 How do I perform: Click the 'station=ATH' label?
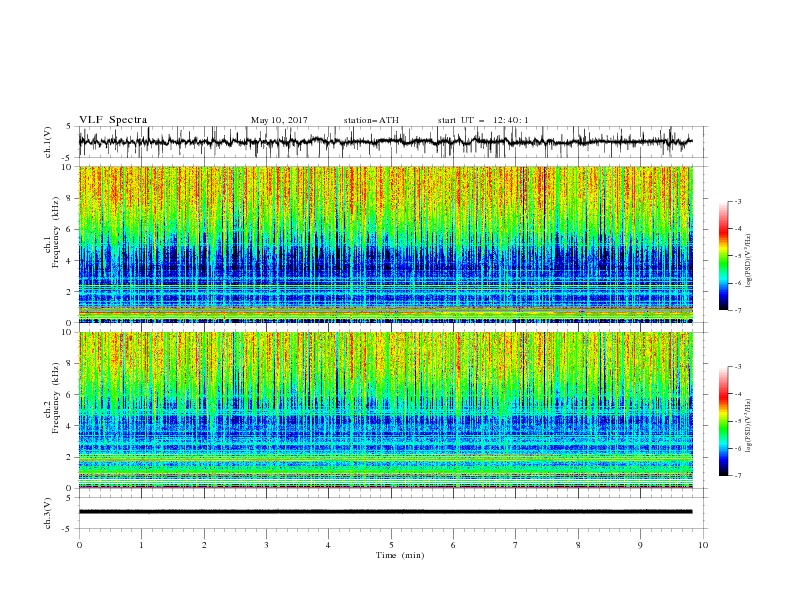(x=371, y=120)
